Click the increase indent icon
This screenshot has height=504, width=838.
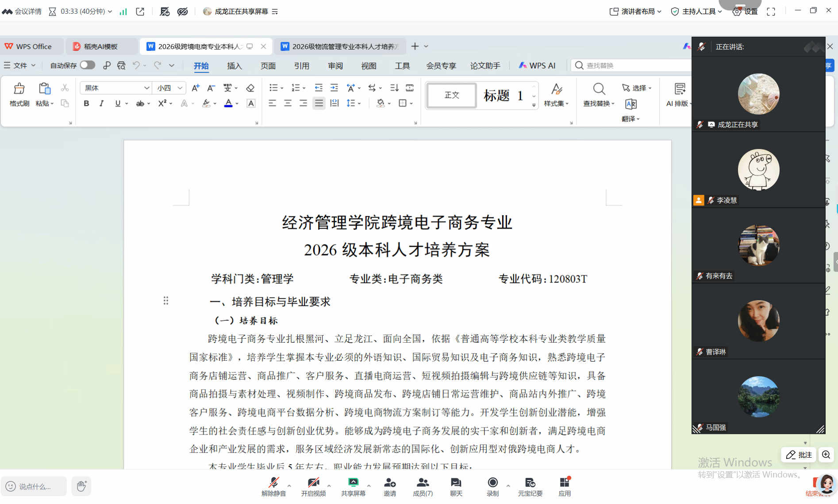coord(334,88)
